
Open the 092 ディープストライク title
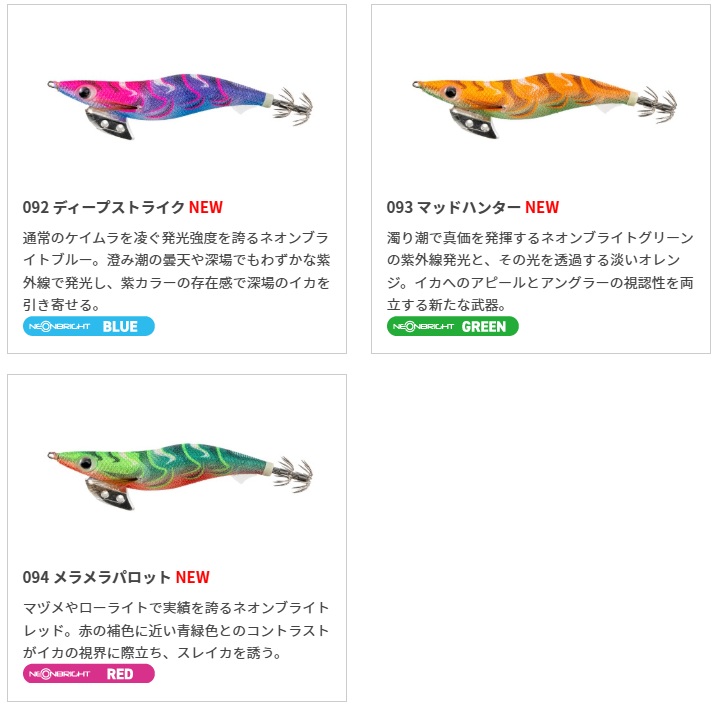[x=104, y=208]
